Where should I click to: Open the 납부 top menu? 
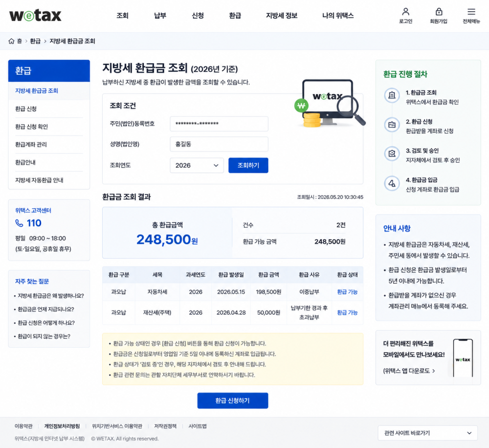160,16
